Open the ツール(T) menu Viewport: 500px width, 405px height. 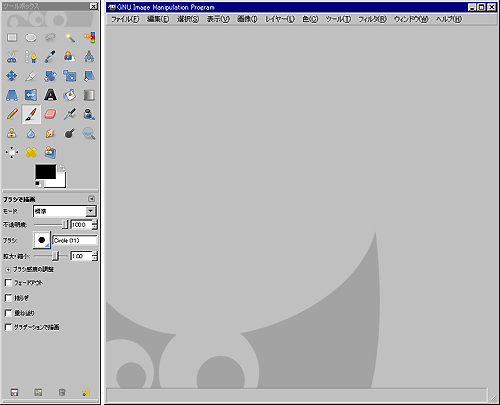pos(338,19)
